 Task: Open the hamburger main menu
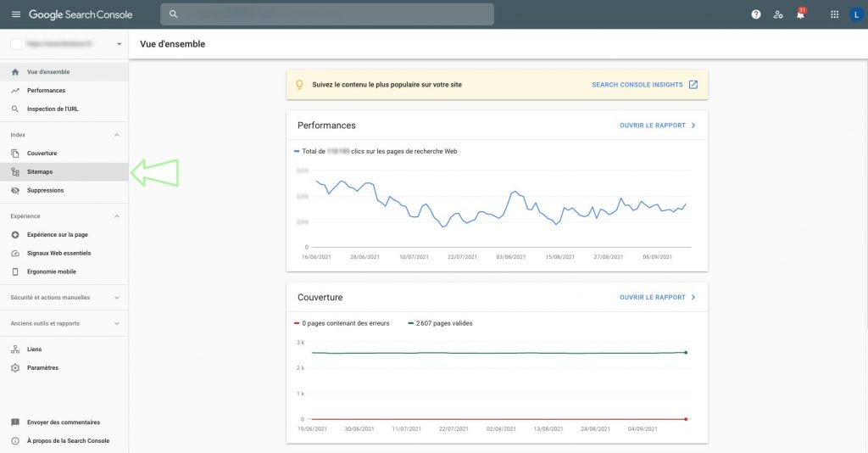coord(15,14)
